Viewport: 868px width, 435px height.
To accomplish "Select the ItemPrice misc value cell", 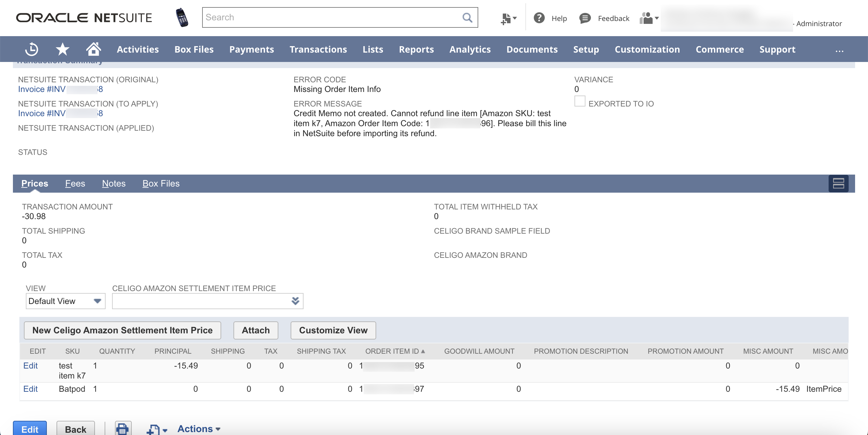I will [823, 389].
